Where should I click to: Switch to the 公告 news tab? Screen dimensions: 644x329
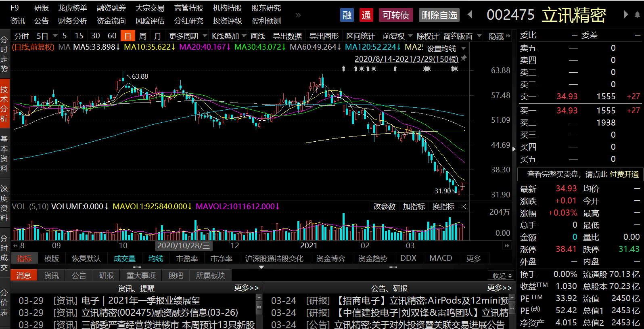click(x=79, y=276)
